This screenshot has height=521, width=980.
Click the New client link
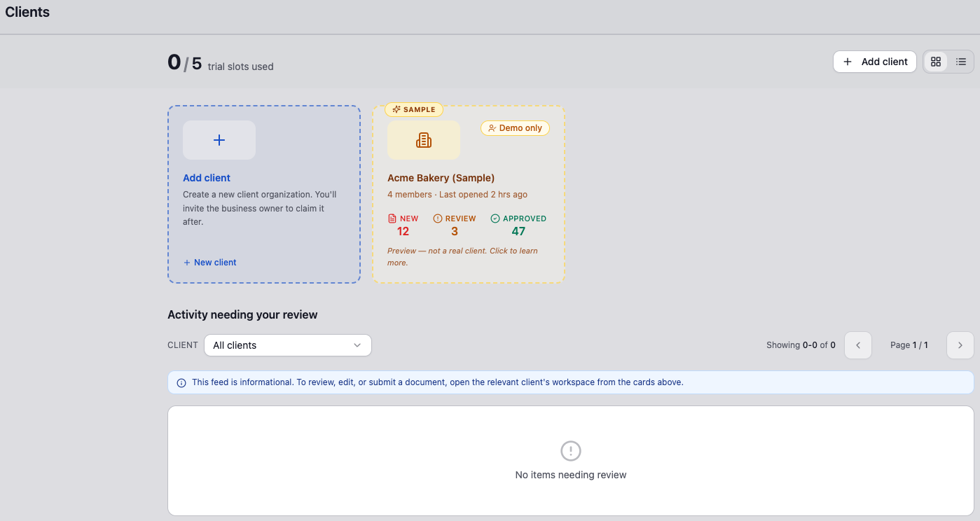pos(210,263)
